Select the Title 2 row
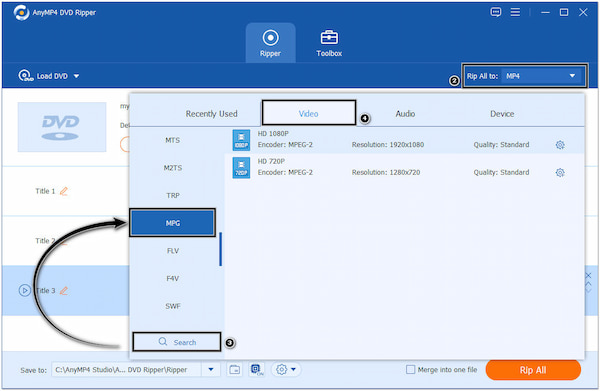Image resolution: width=600 pixels, height=391 pixels. tap(66, 241)
